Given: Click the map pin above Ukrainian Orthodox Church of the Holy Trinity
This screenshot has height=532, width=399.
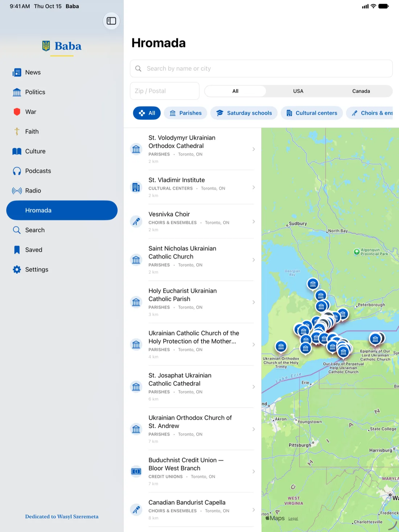Looking at the screenshot, I should pos(281,347).
